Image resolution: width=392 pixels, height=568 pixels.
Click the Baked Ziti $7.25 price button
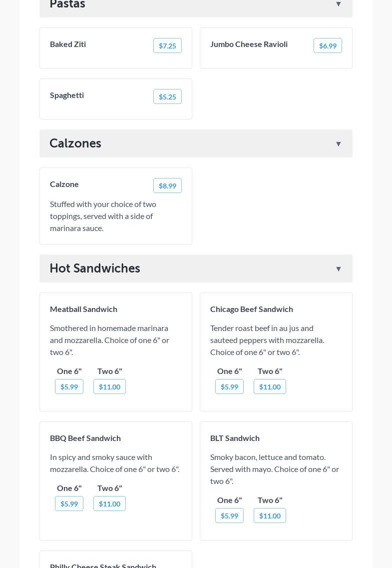pos(167,46)
